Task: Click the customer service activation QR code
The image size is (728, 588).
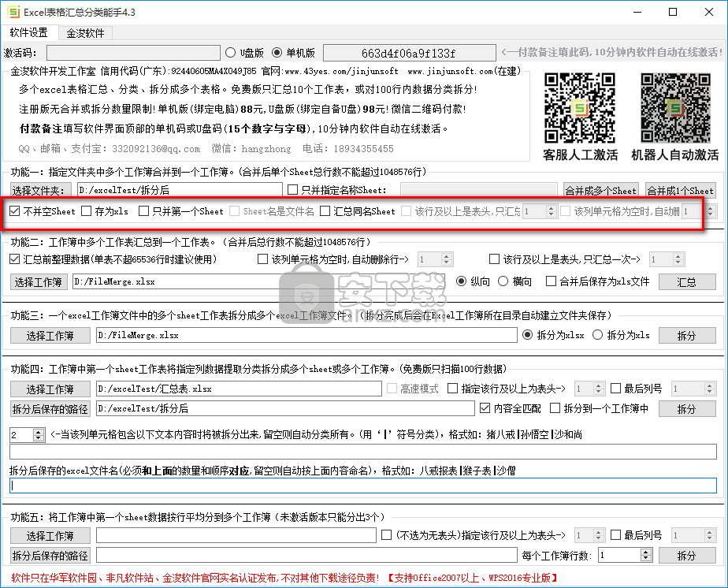Action: click(x=580, y=107)
